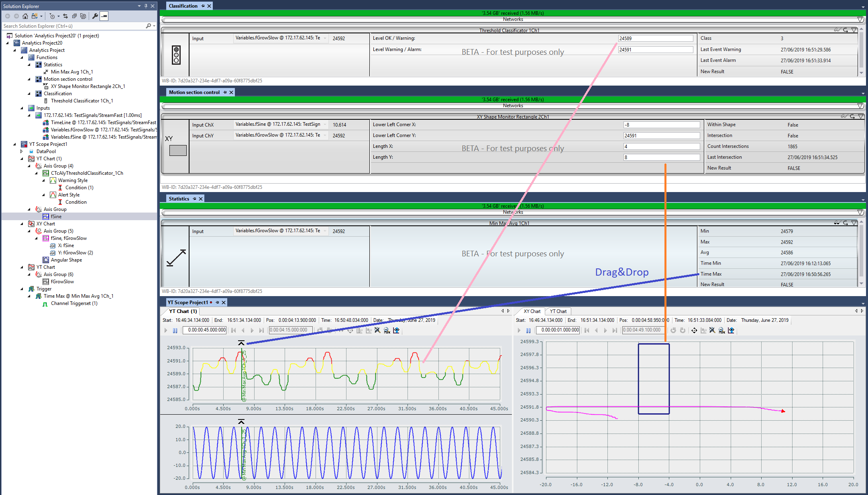Click play in the XY Chart toolbar

[519, 330]
